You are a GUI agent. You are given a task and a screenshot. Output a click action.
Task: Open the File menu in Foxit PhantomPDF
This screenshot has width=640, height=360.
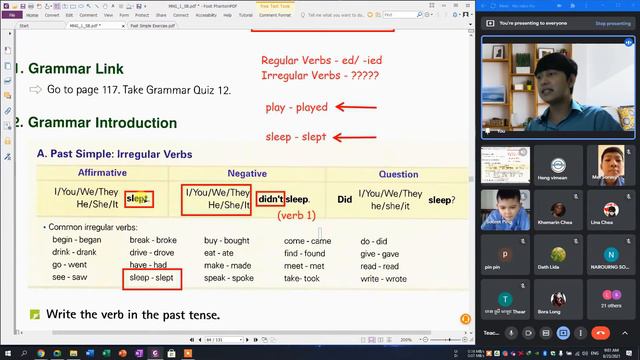tap(12, 15)
